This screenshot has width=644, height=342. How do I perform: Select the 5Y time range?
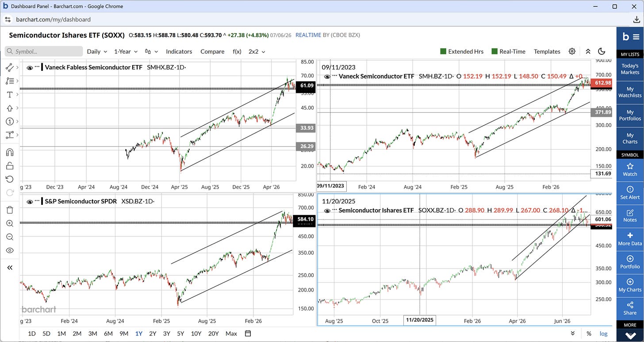point(180,334)
